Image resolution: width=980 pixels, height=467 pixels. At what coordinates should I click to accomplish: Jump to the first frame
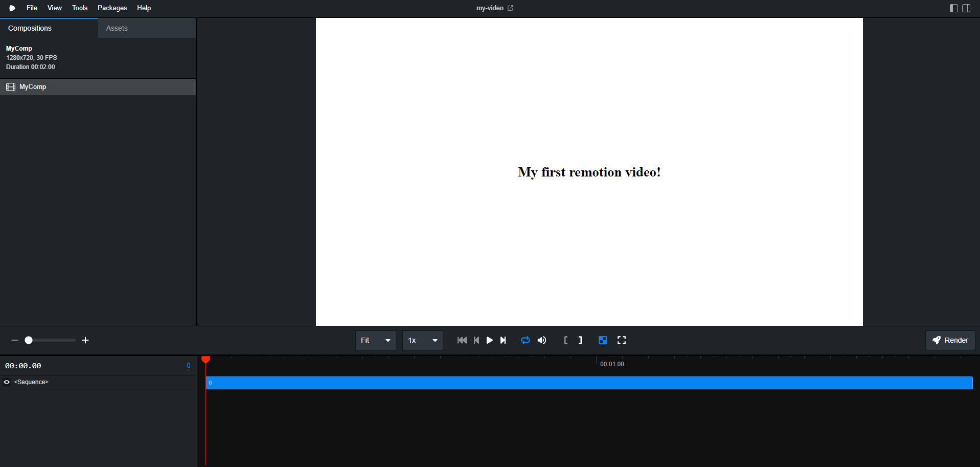[x=462, y=340]
